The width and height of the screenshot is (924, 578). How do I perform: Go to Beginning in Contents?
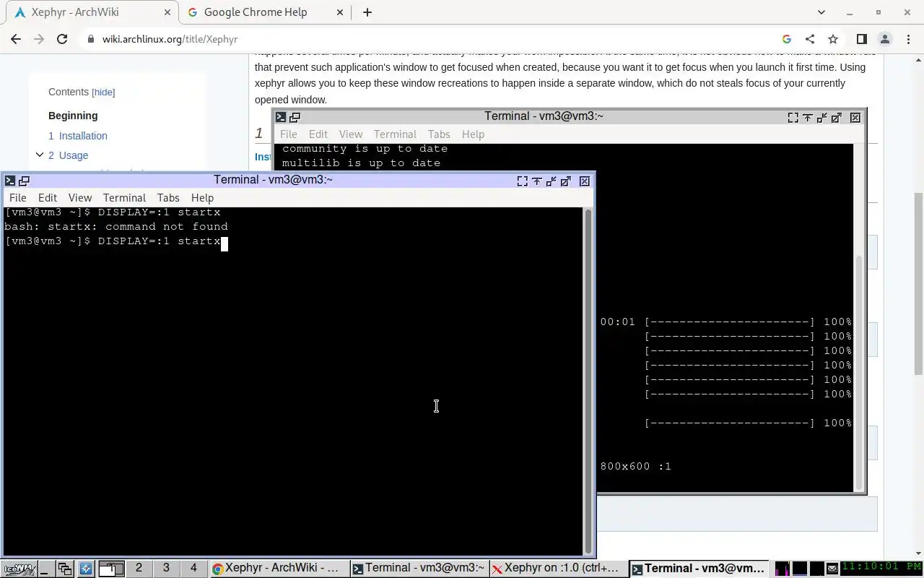pos(73,116)
